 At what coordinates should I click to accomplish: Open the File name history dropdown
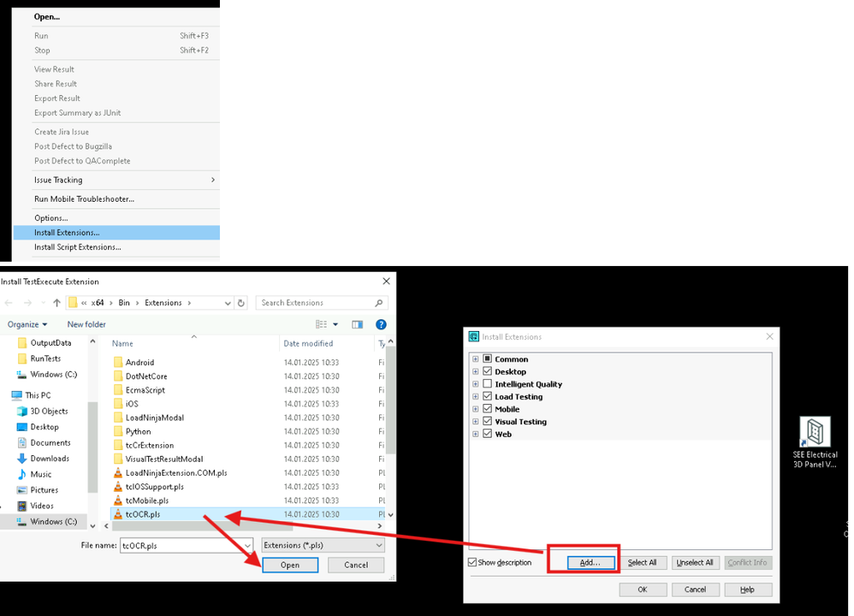(x=248, y=546)
